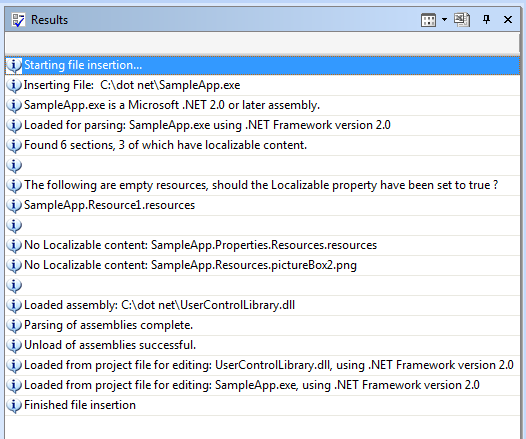
Task: Toggle the auto-hide pin for Results panel
Action: point(486,19)
